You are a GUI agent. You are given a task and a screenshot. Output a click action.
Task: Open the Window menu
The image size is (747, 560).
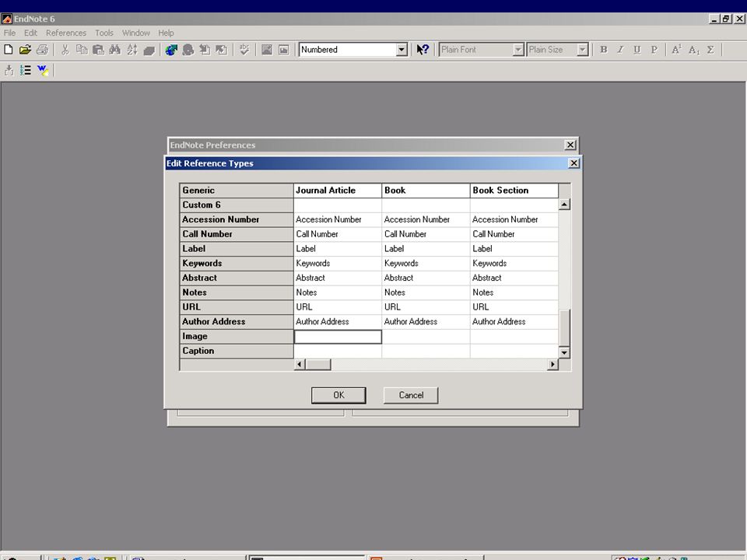click(135, 33)
